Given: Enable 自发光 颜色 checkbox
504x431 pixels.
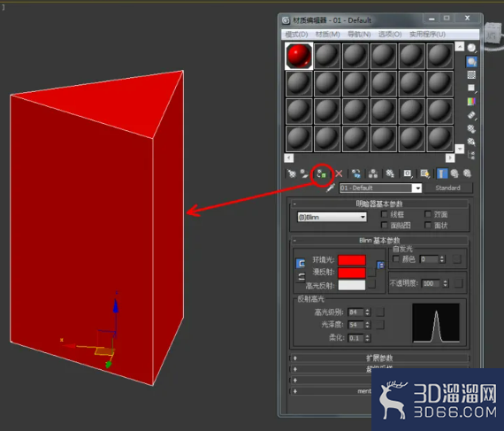Looking at the screenshot, I should [x=396, y=258].
